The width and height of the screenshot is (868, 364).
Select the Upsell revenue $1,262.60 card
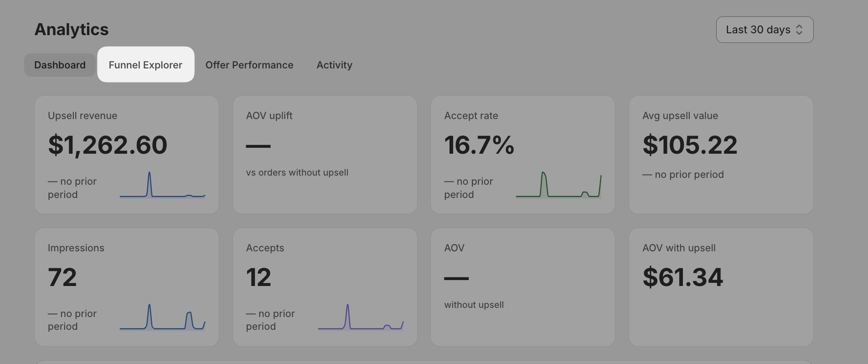click(x=127, y=155)
